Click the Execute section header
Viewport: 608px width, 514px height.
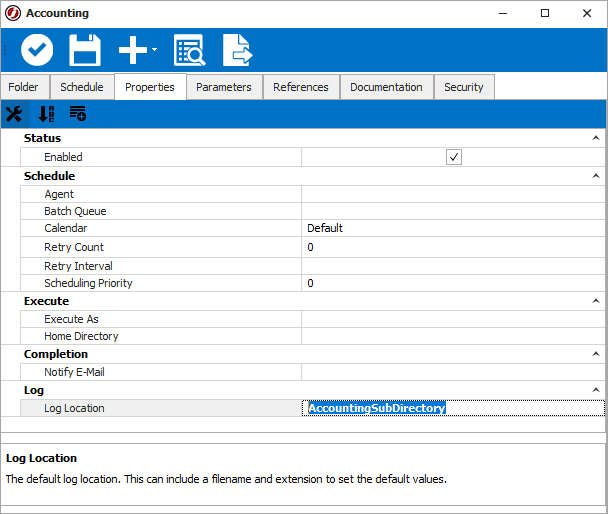coord(46,301)
